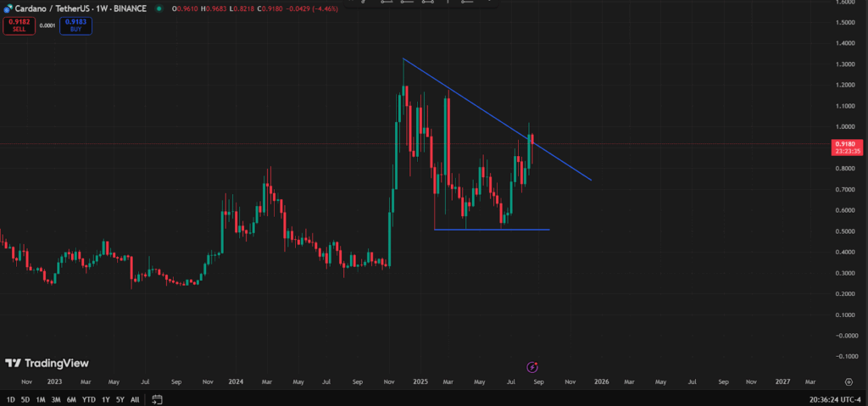Screen dimensions: 868x406
Task: Show All historical data range
Action: (135, 399)
